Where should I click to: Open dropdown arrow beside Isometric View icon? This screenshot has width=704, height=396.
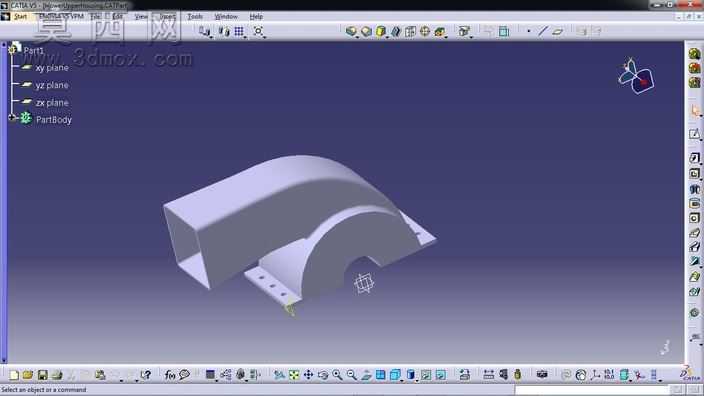pos(401,381)
